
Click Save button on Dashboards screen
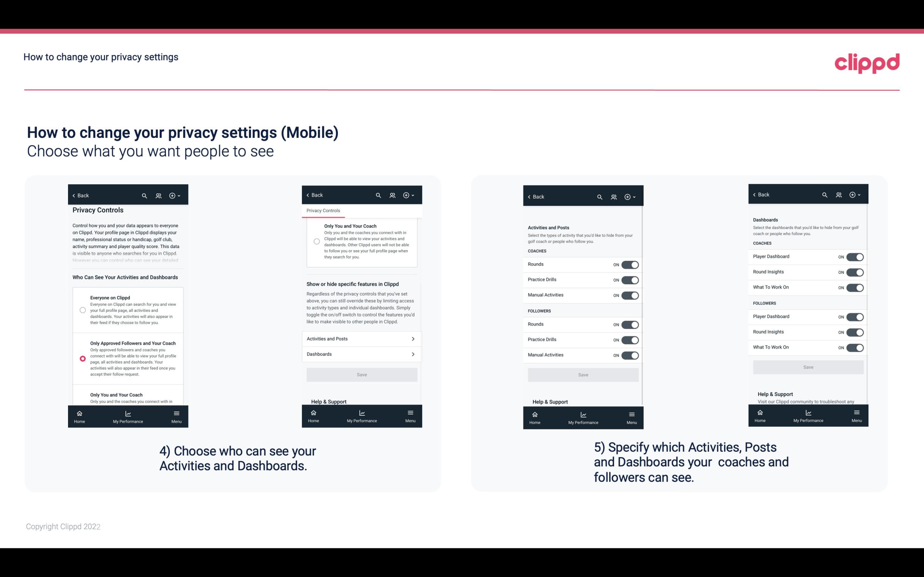point(808,367)
